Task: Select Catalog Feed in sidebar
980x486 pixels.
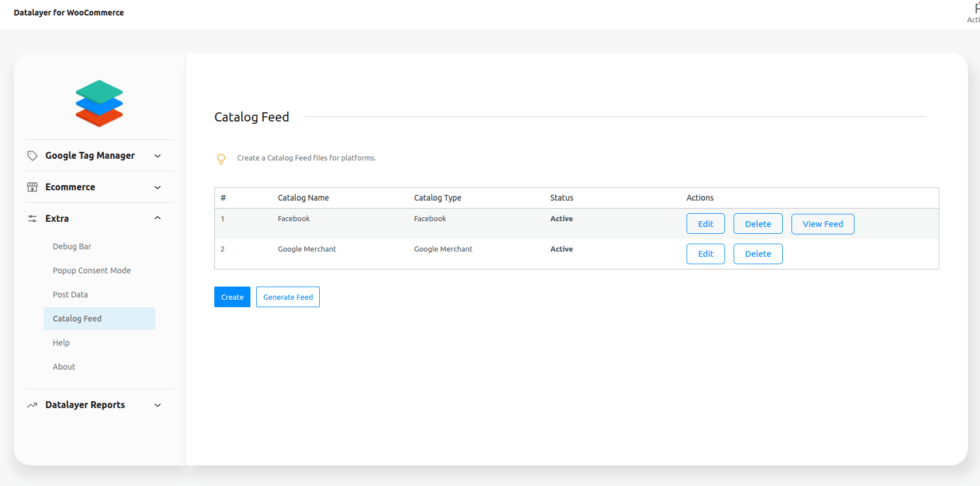Action: [77, 319]
